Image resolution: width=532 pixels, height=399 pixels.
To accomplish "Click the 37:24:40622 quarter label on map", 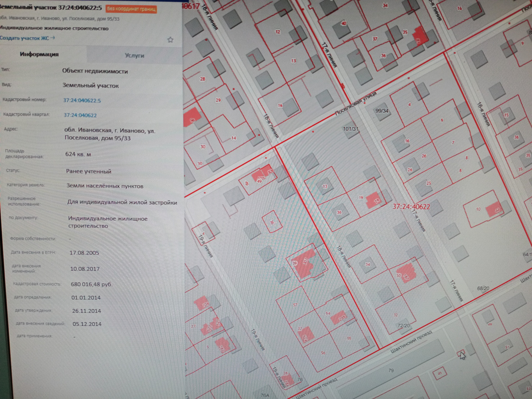I will (x=411, y=207).
